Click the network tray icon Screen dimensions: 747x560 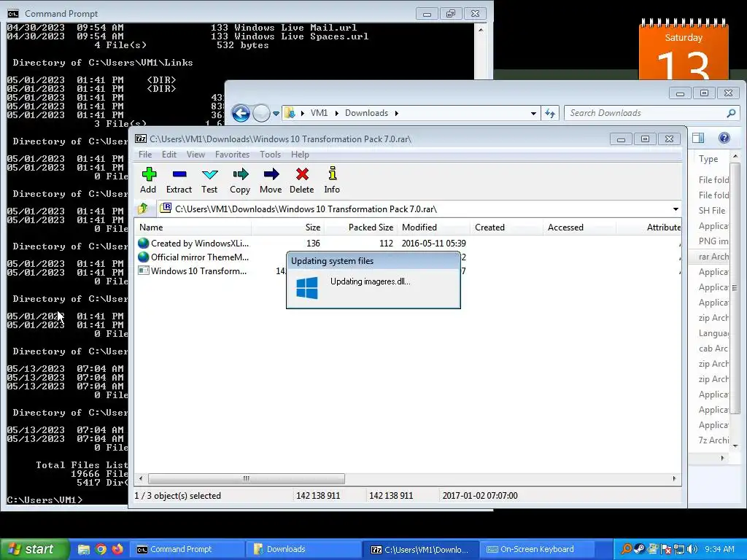pos(679,549)
